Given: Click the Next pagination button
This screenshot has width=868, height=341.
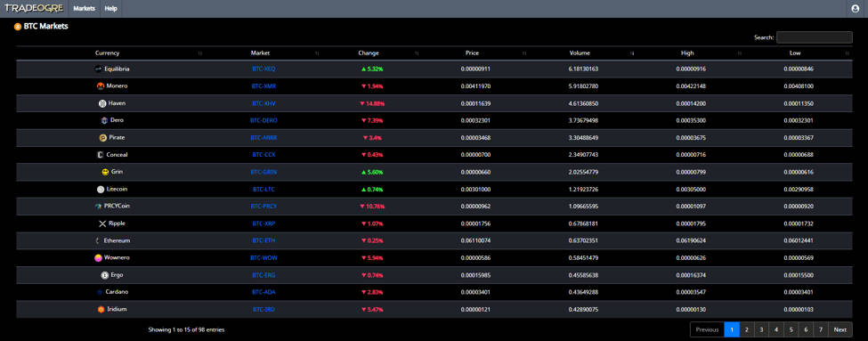Looking at the screenshot, I should coord(840,330).
